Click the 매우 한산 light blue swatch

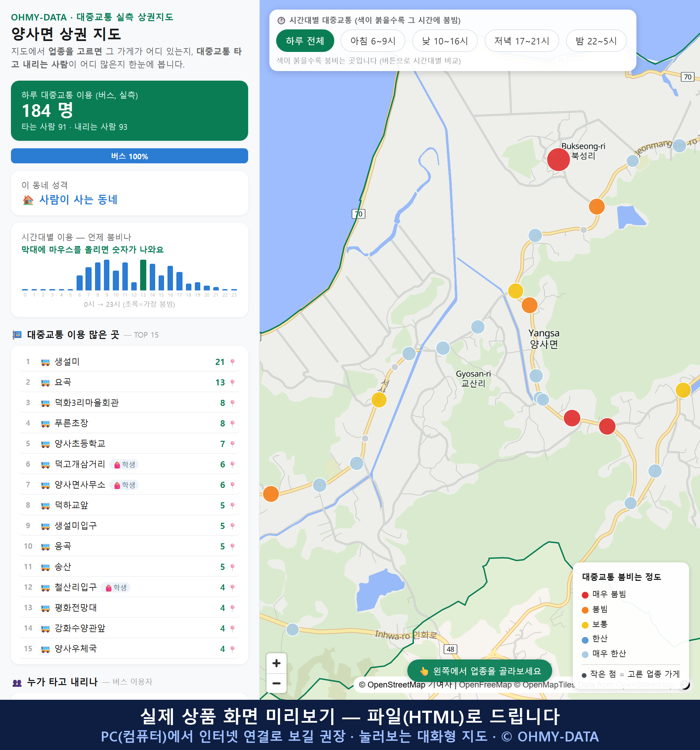click(x=585, y=655)
